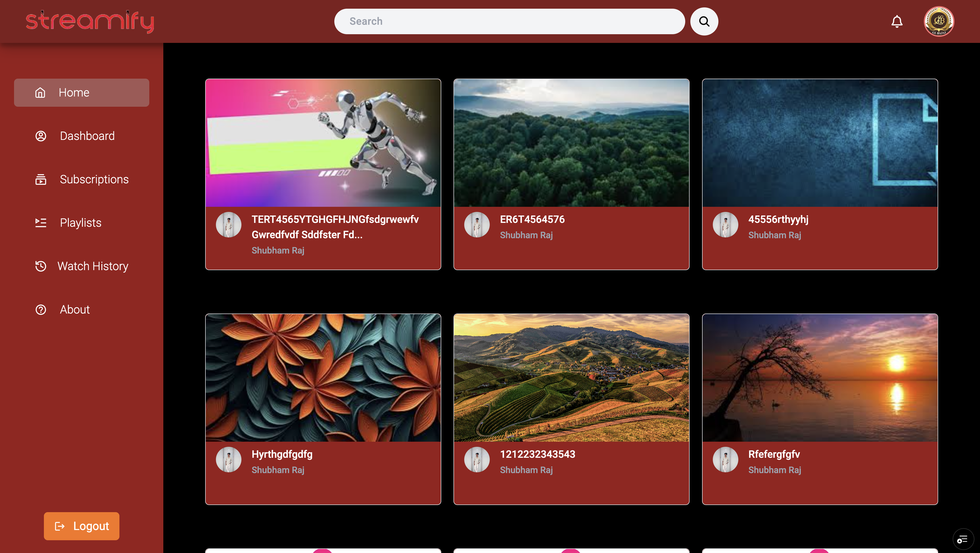This screenshot has width=980, height=553.
Task: Click the search magnifier button
Action: [x=704, y=21]
